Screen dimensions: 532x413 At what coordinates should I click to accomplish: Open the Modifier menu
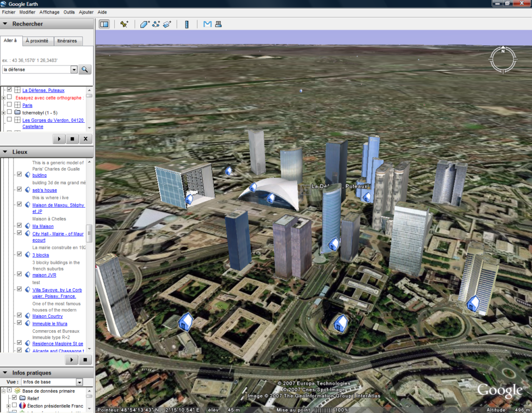click(27, 12)
